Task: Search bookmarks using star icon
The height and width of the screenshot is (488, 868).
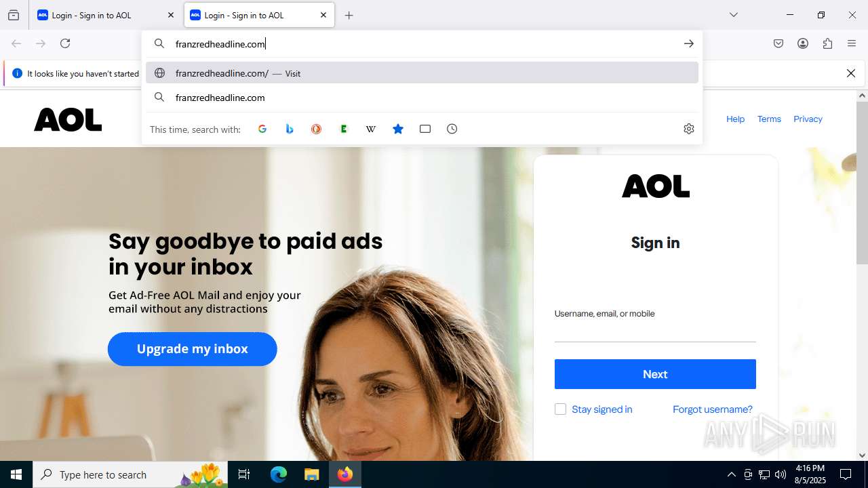Action: point(398,129)
